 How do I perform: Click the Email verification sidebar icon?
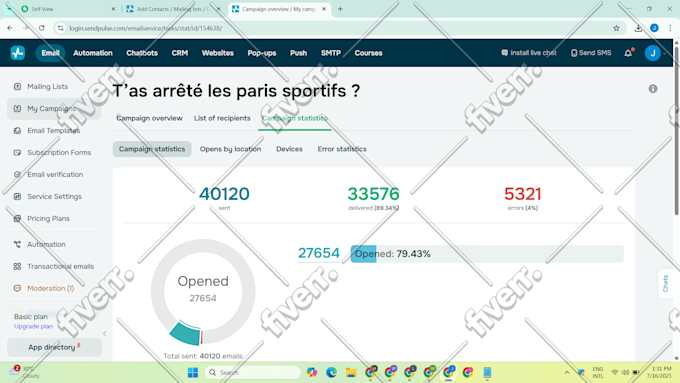click(x=17, y=174)
